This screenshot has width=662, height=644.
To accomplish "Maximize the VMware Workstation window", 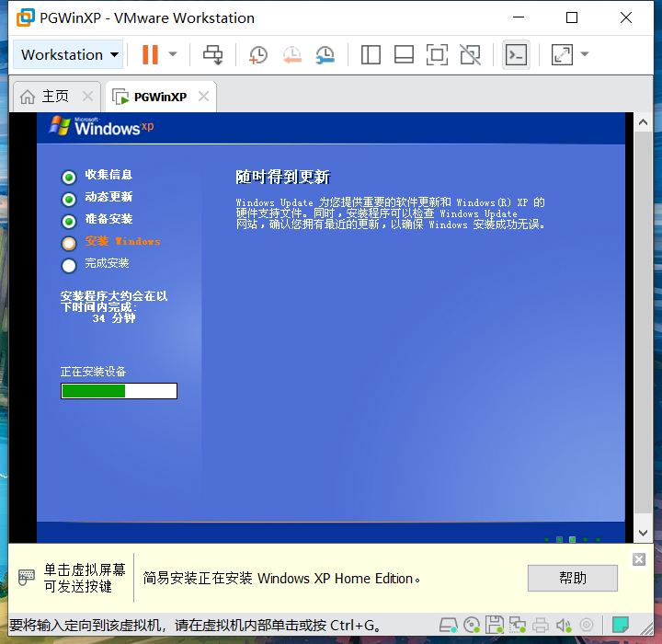I will [x=572, y=17].
